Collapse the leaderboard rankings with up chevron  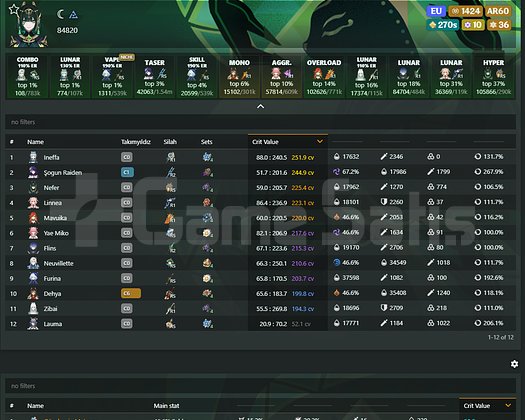pyautogui.click(x=260, y=106)
